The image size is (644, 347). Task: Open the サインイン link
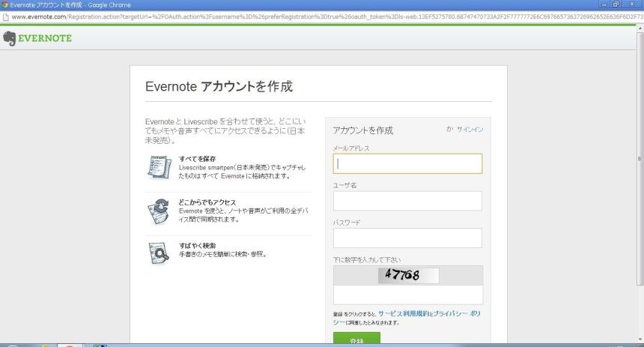(x=470, y=129)
